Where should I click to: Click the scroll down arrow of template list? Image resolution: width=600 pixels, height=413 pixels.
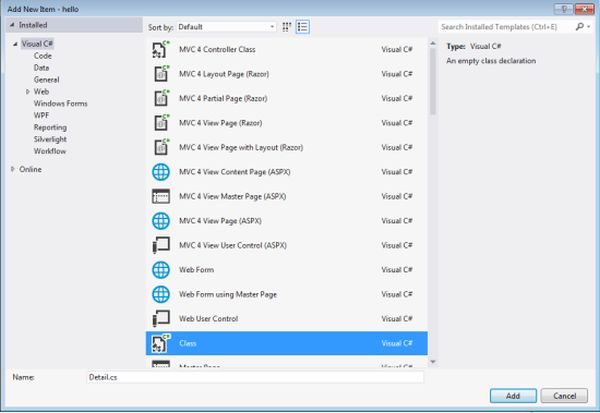(x=433, y=362)
